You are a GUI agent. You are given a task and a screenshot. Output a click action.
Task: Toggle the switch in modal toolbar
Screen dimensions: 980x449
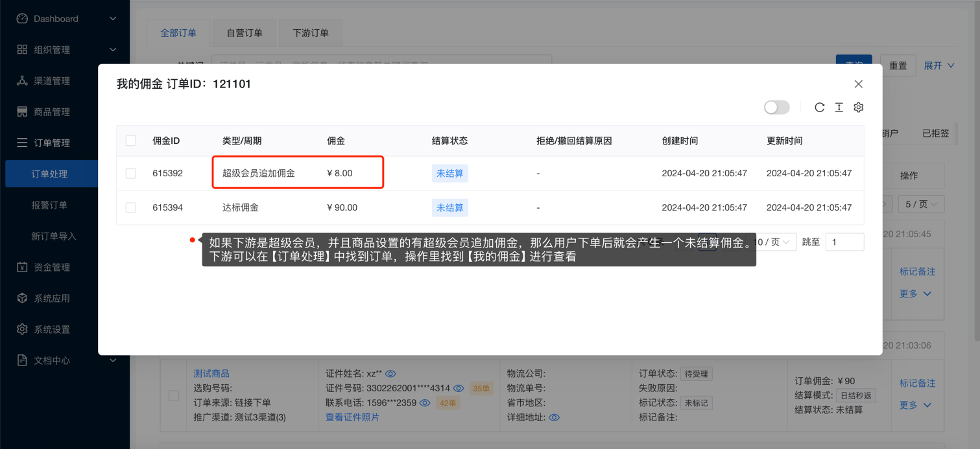point(776,108)
